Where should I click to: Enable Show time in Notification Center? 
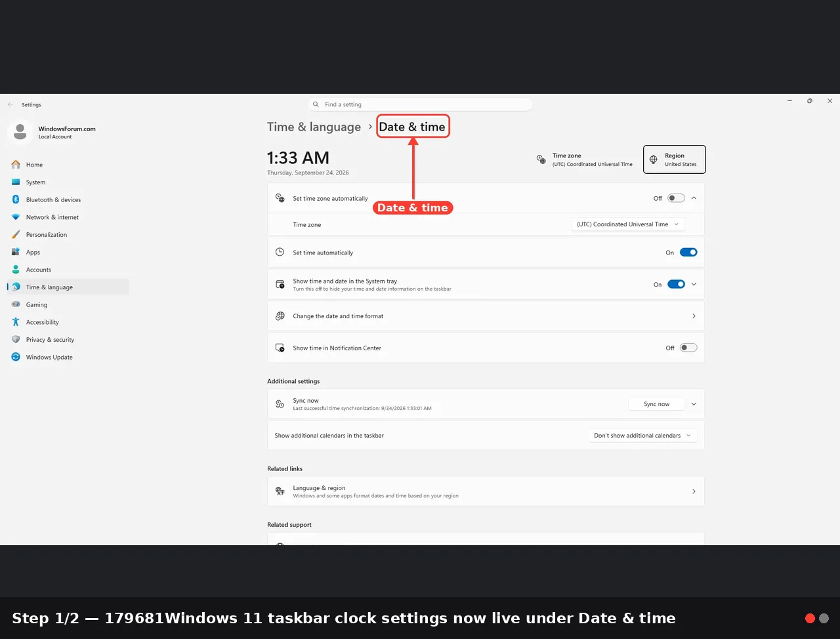click(x=688, y=348)
